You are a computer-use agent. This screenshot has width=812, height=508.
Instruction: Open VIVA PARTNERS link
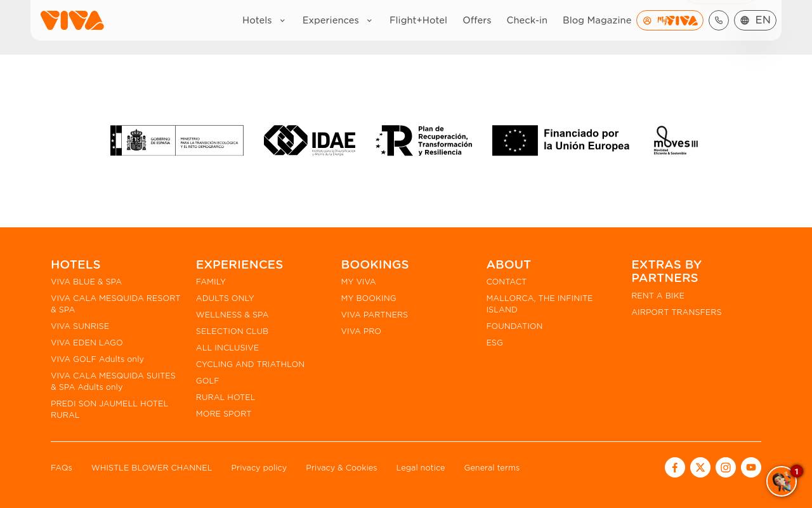point(374,315)
